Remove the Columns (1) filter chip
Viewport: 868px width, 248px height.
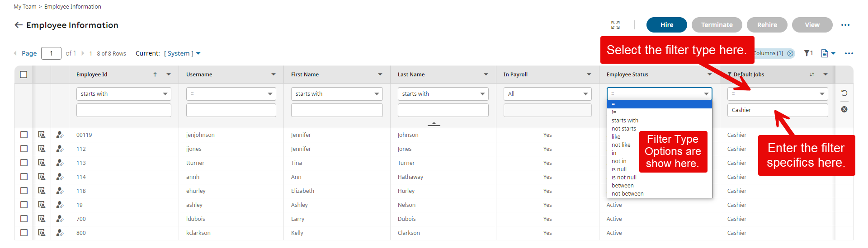[x=790, y=53]
